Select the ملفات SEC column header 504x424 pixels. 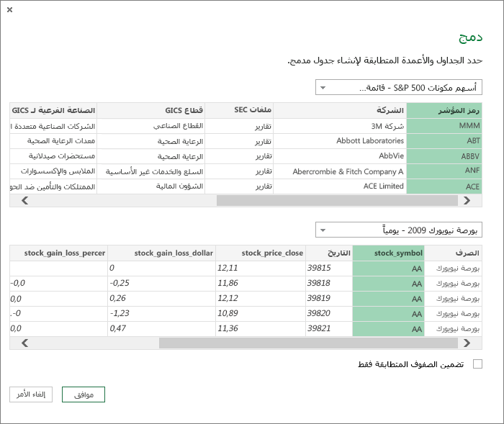(239, 111)
